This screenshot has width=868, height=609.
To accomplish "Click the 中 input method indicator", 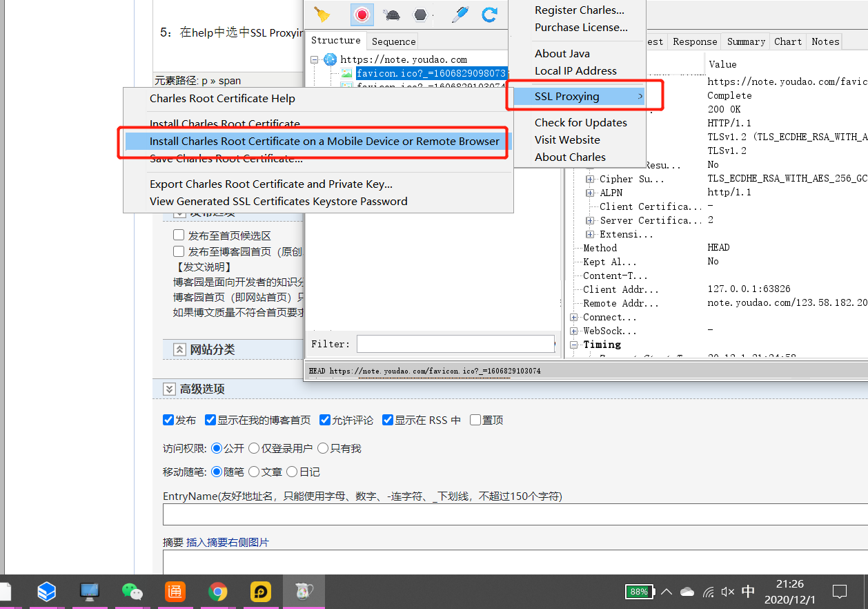I will [748, 592].
